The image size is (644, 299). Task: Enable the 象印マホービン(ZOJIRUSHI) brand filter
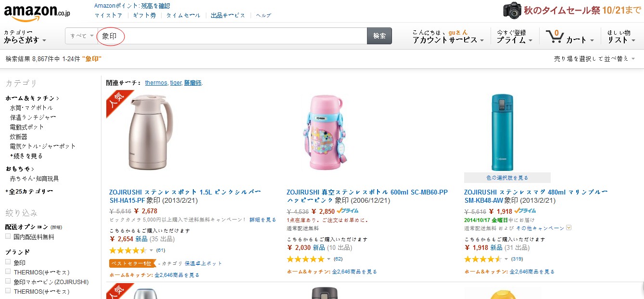(x=8, y=282)
